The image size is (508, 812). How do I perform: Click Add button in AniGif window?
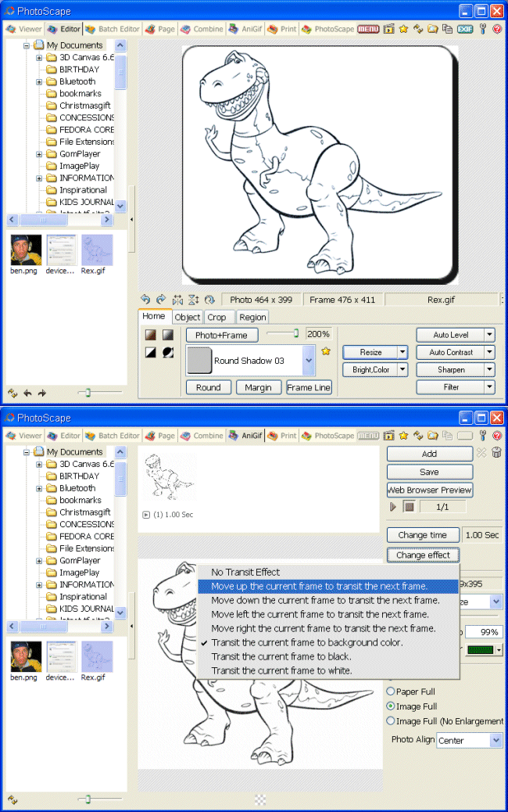tap(430, 454)
